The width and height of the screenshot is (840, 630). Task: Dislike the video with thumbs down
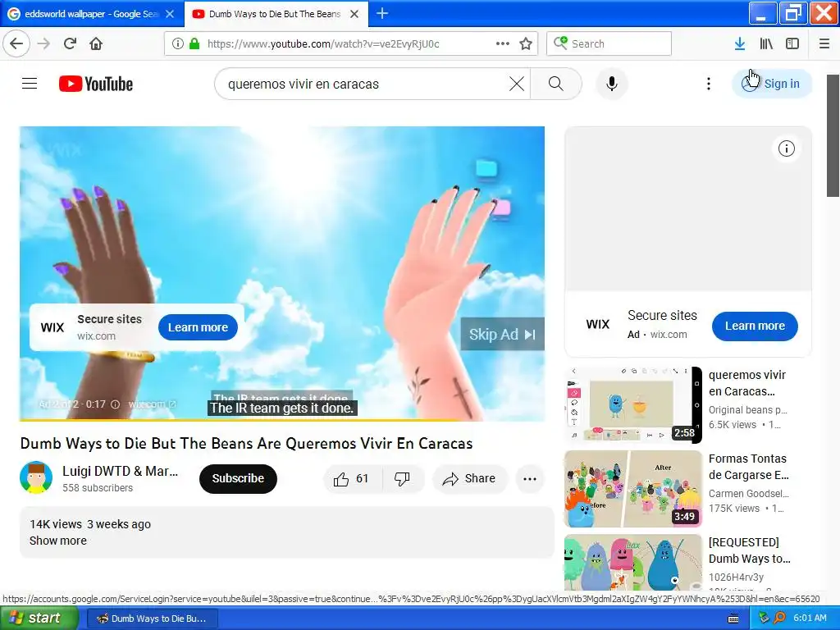coord(402,478)
